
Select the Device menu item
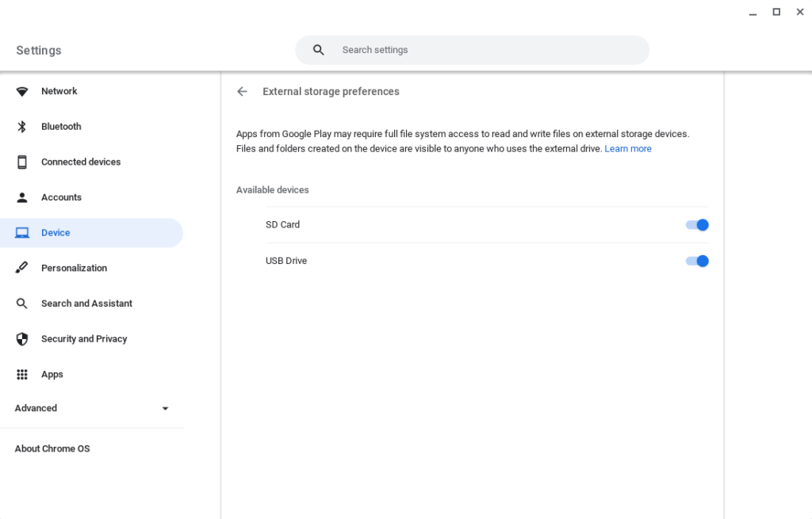92,233
